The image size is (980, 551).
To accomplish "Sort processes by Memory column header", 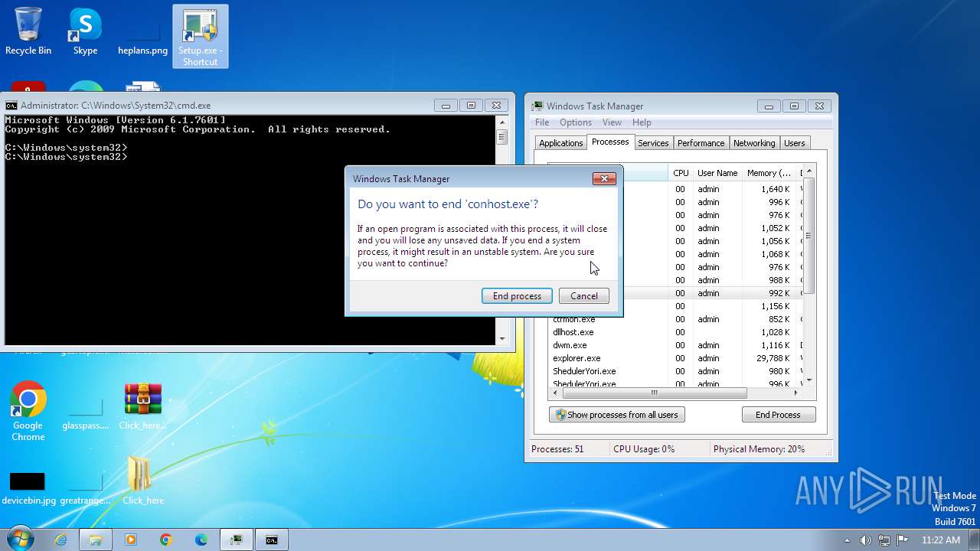I will [769, 173].
